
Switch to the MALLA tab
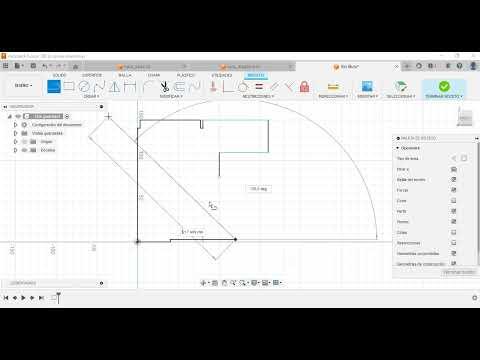point(125,75)
